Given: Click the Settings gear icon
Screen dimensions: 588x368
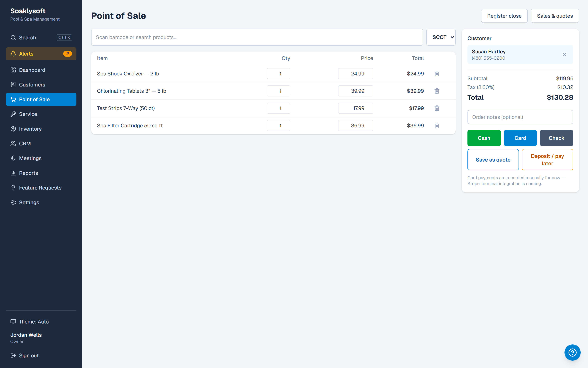Looking at the screenshot, I should tap(13, 203).
